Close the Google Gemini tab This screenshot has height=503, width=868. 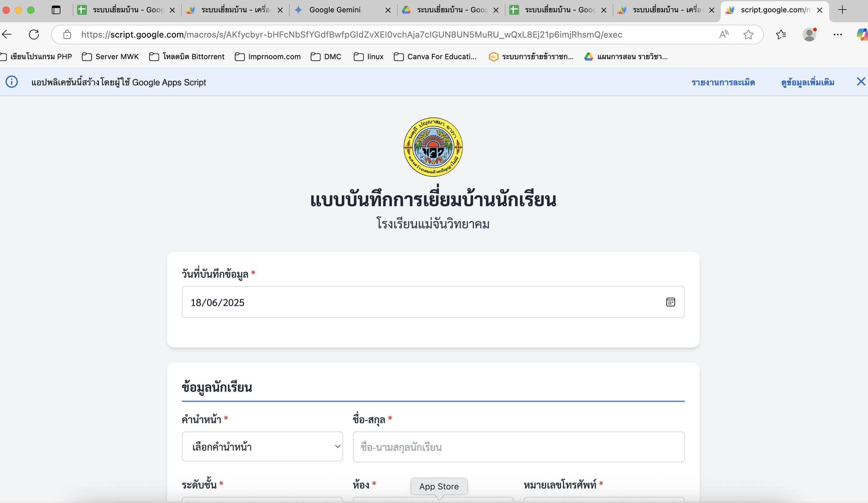[x=388, y=10]
